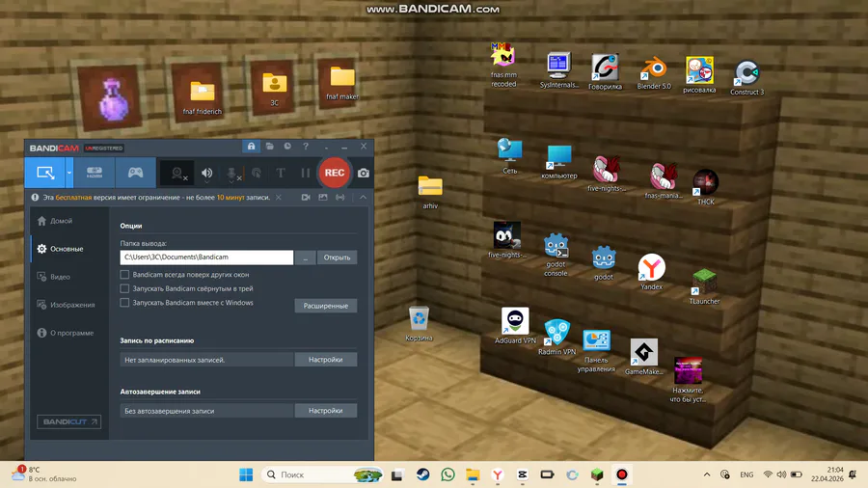Screen dimensions: 868x488
Task: Toggle the webcam overlay icon
Action: coord(177,174)
